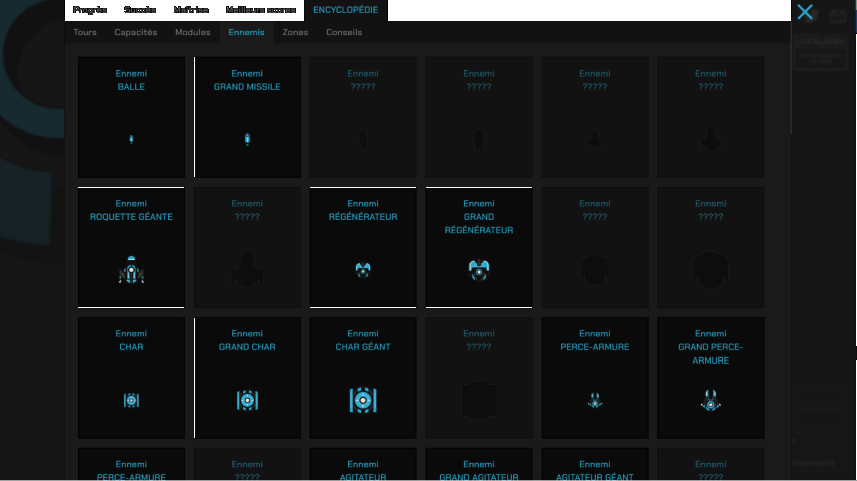Select the ENCYCLOPÉDIE tab
Image resolution: width=857 pixels, height=481 pixels.
pyautogui.click(x=345, y=10)
